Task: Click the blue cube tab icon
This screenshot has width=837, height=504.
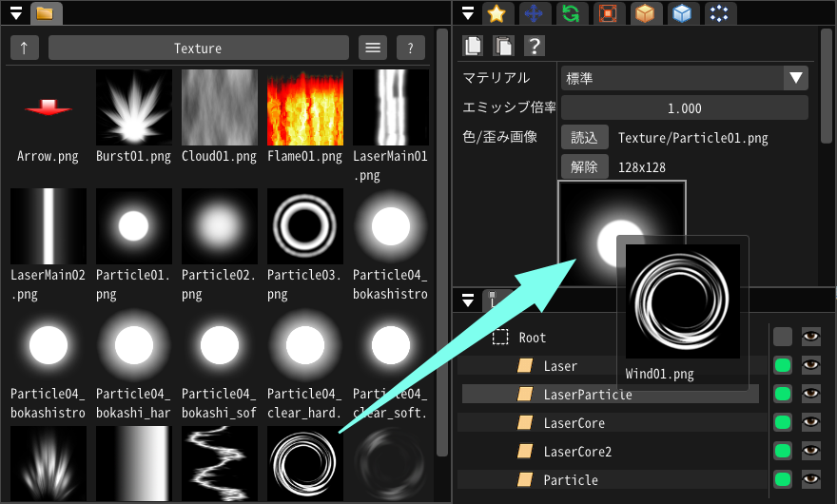Action: tap(680, 13)
